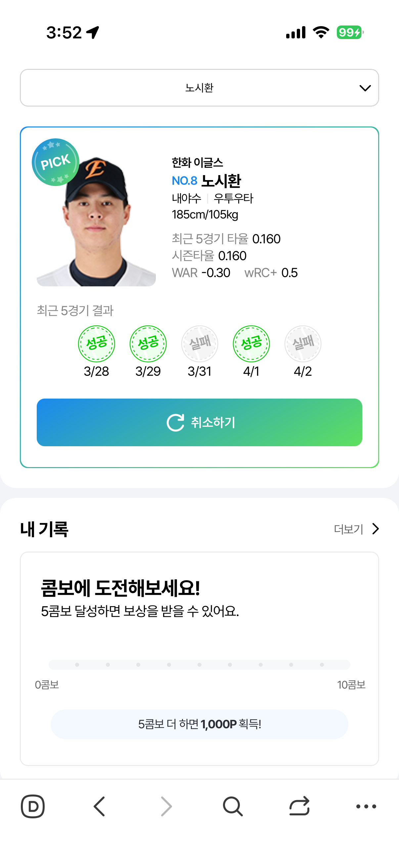
Task: Tap the 4/1 성공 result stamp
Action: [251, 344]
